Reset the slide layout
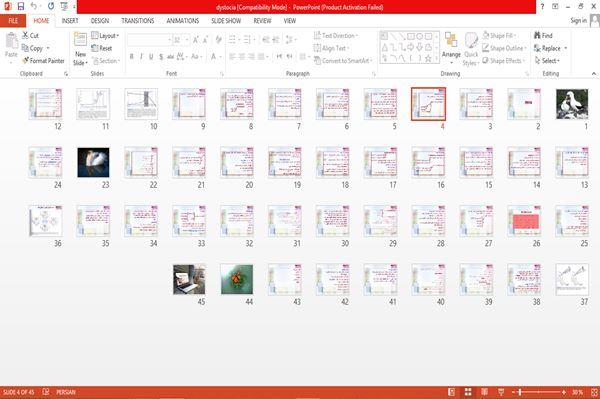 (102, 48)
